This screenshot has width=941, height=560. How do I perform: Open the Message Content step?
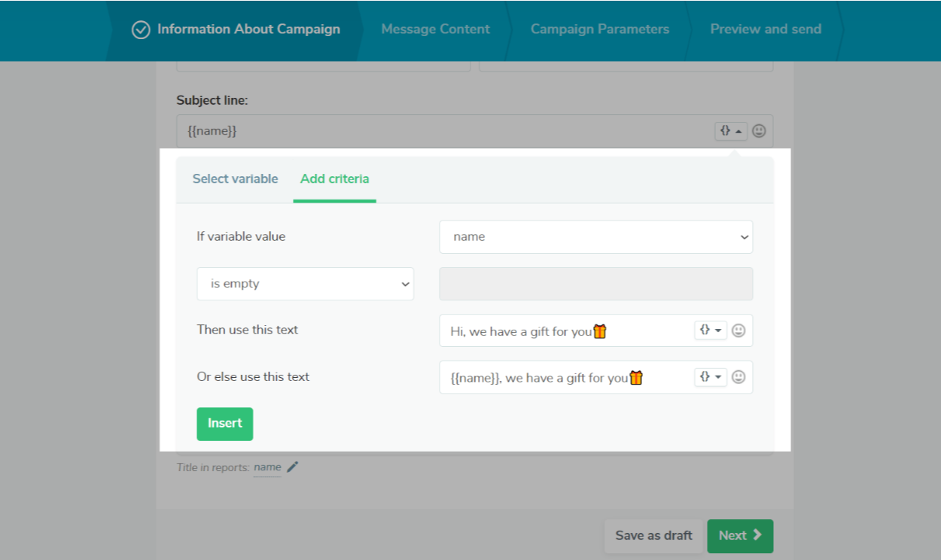[435, 29]
